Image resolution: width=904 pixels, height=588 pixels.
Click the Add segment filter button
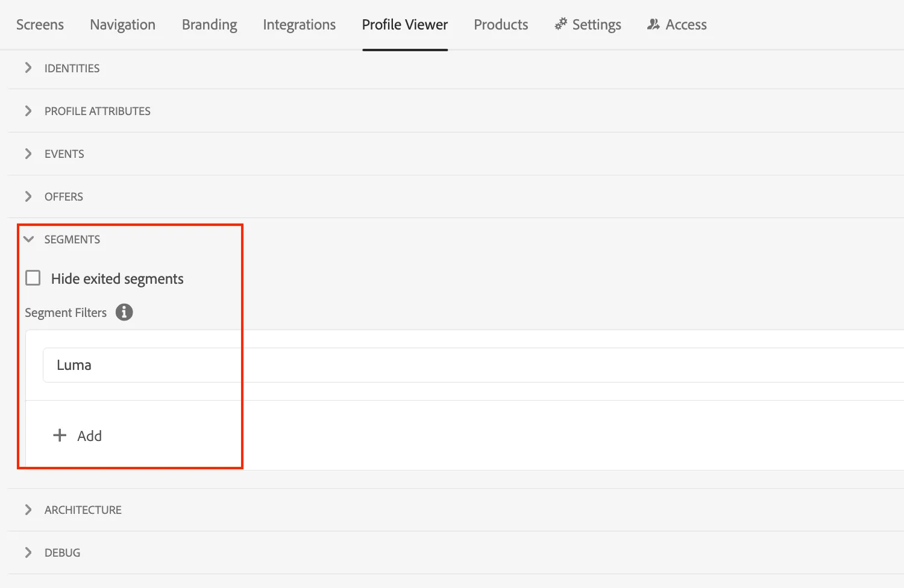[77, 436]
